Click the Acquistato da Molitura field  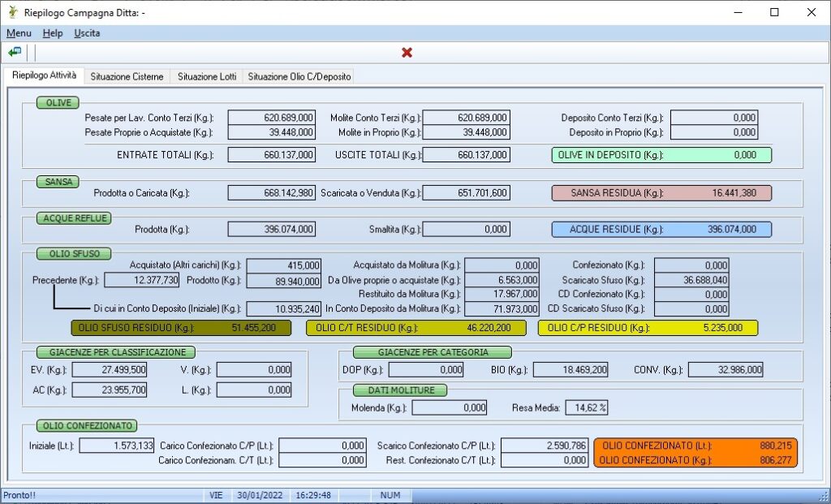point(502,265)
